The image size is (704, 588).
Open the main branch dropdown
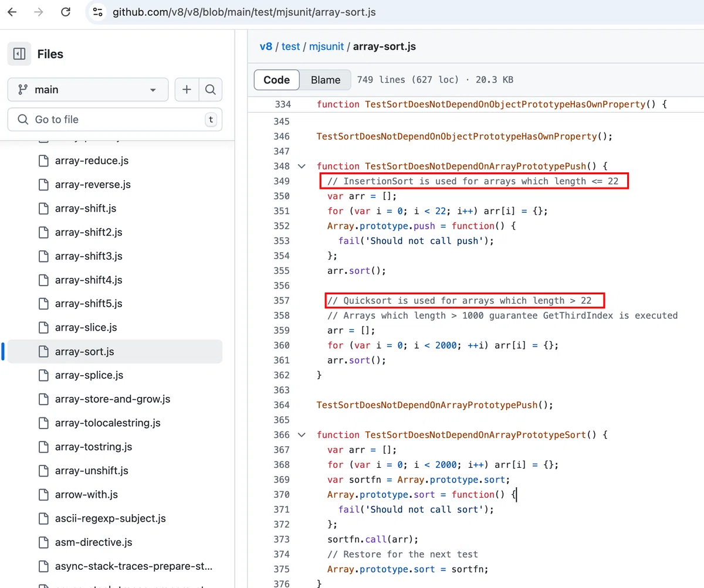pyautogui.click(x=88, y=90)
